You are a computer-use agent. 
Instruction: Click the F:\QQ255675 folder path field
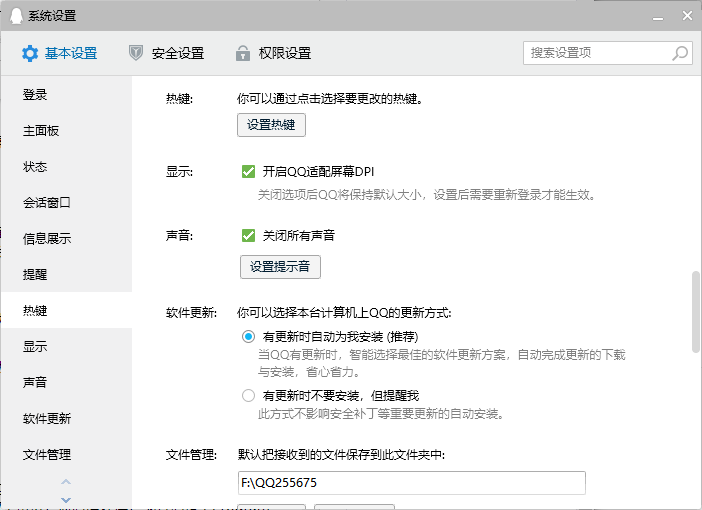tap(412, 483)
